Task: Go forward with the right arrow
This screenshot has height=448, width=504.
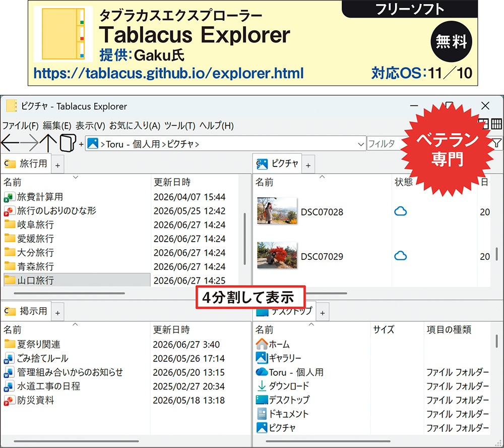Action: 29,143
